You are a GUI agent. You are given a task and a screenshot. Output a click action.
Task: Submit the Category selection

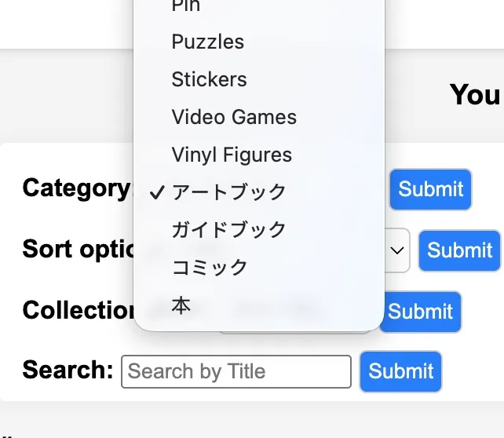point(430,189)
